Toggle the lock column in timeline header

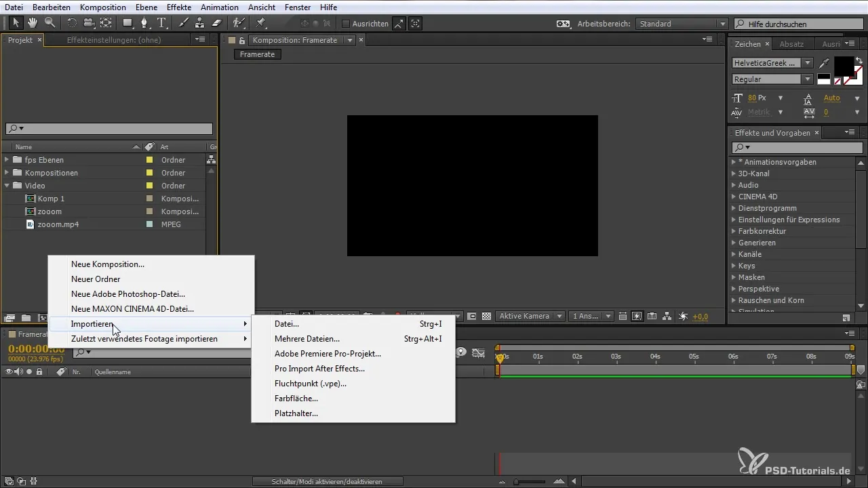click(39, 371)
